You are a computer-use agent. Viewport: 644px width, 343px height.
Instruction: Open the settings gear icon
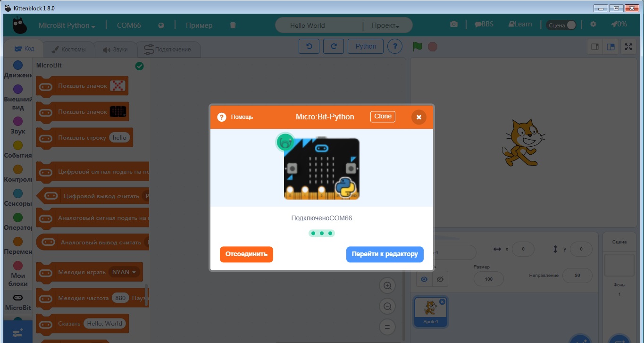(594, 24)
